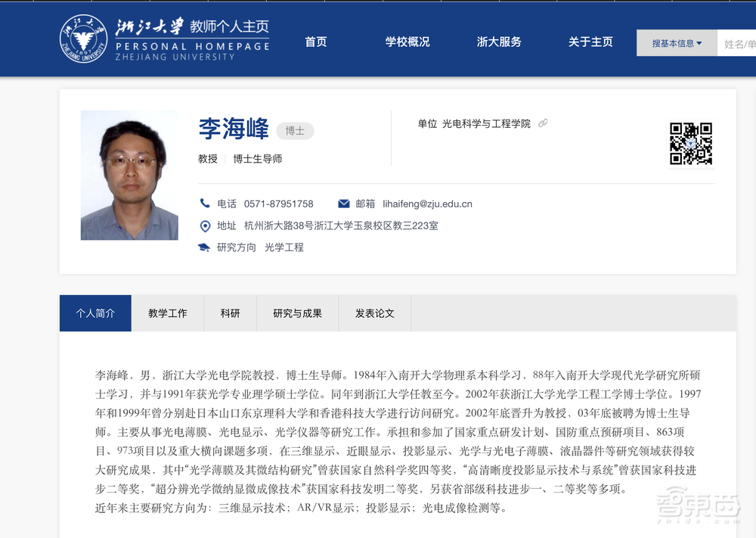
Task: Click the graduation cap icon beside 研究方向
Action: tap(205, 247)
